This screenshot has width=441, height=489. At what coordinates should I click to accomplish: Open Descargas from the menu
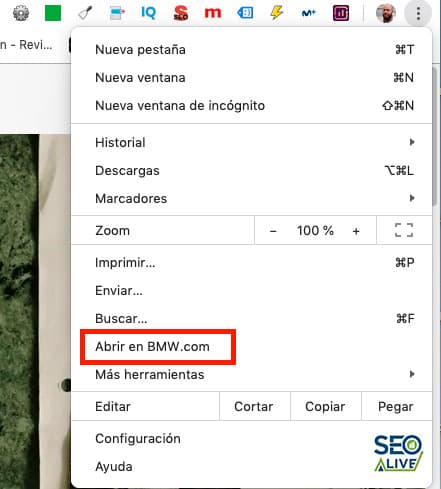click(x=252, y=170)
